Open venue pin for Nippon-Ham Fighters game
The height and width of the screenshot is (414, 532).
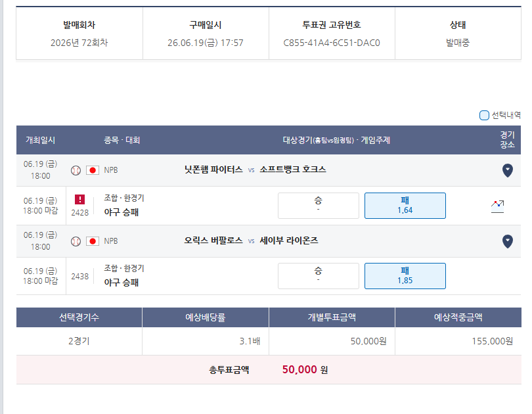tap(507, 170)
